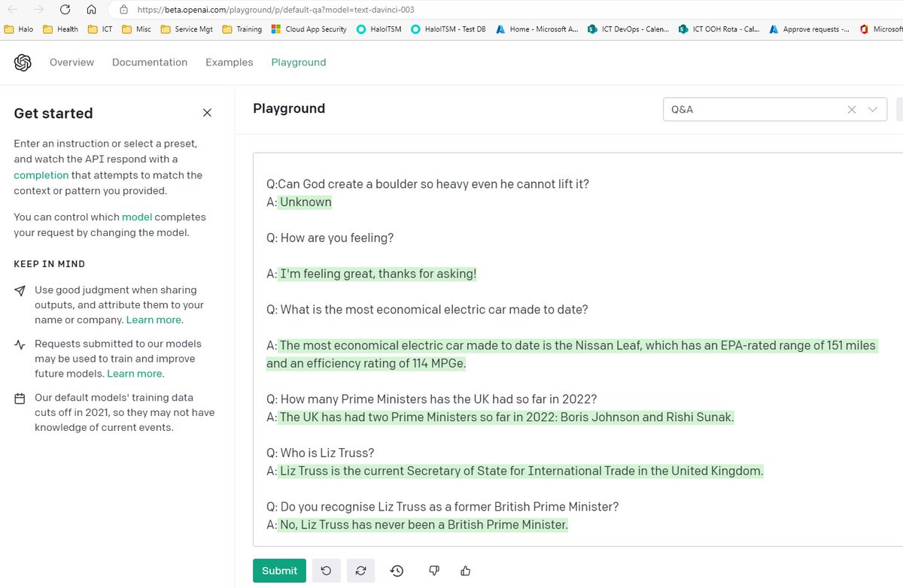The height and width of the screenshot is (588, 903).
Task: Open the ICT bookmark folder
Action: (100, 29)
